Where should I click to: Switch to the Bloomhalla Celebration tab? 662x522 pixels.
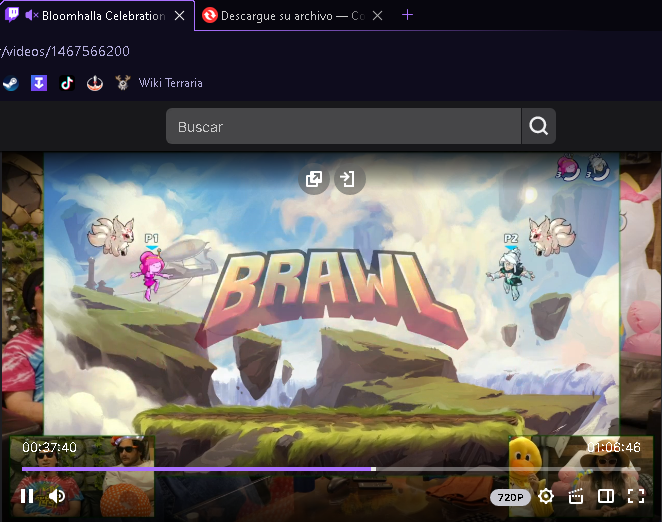point(97,16)
